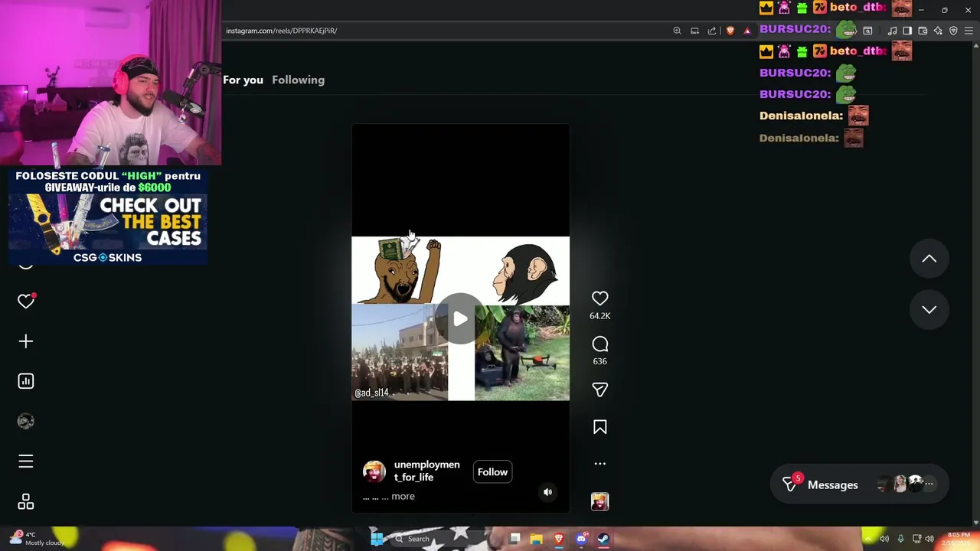Toggle the browser sidebar panel icon
Image resolution: width=980 pixels, height=551 pixels.
[x=907, y=31]
